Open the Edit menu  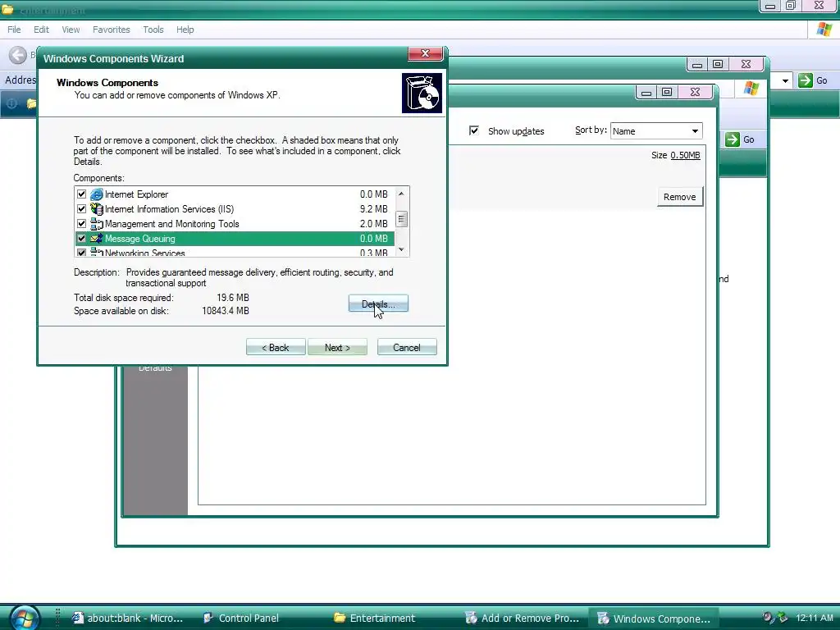point(41,30)
